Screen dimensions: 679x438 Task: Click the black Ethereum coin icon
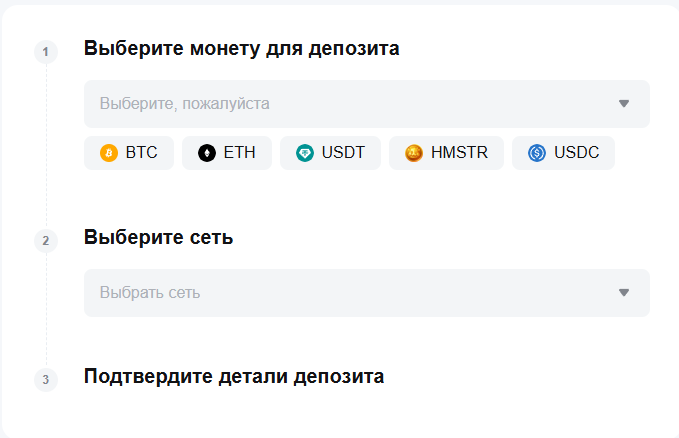click(207, 153)
